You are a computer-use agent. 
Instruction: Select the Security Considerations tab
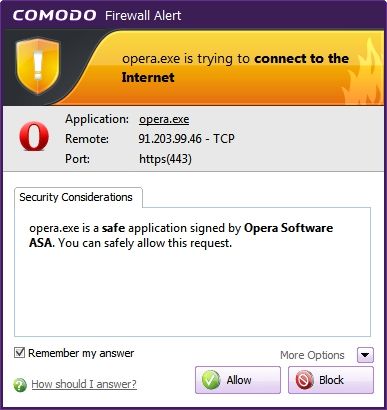78,197
